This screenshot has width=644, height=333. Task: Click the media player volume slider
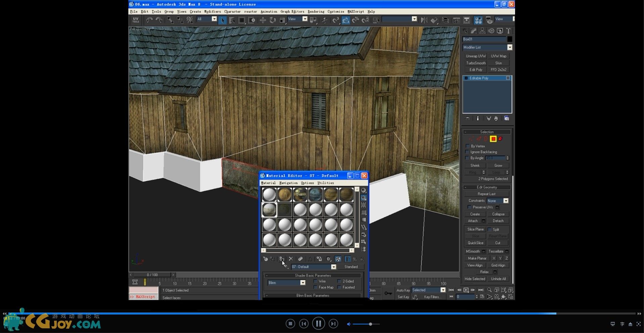click(x=366, y=324)
